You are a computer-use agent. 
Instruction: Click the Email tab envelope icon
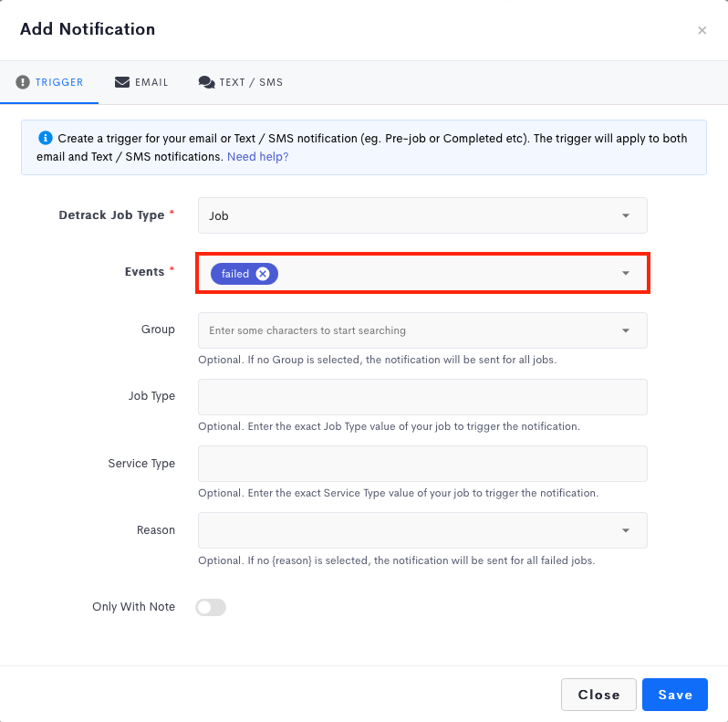click(122, 82)
